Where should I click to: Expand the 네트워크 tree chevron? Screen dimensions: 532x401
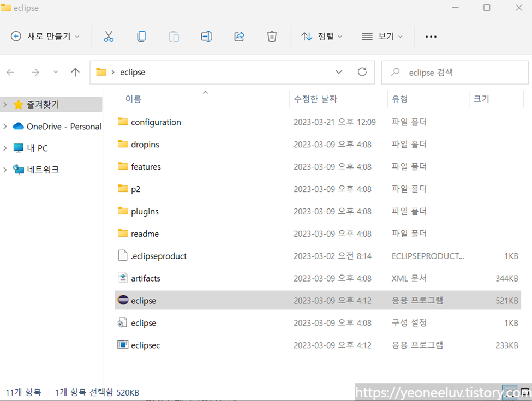[5, 170]
